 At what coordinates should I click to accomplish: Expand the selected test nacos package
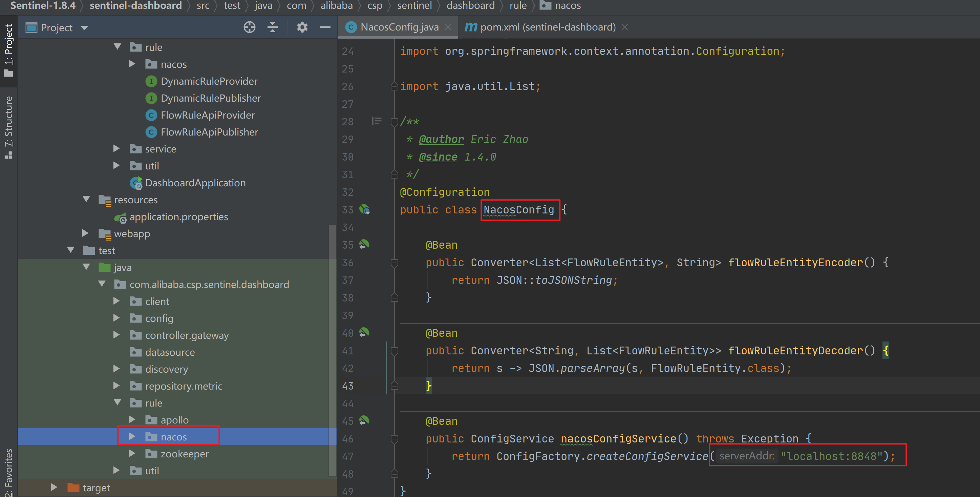coord(132,436)
